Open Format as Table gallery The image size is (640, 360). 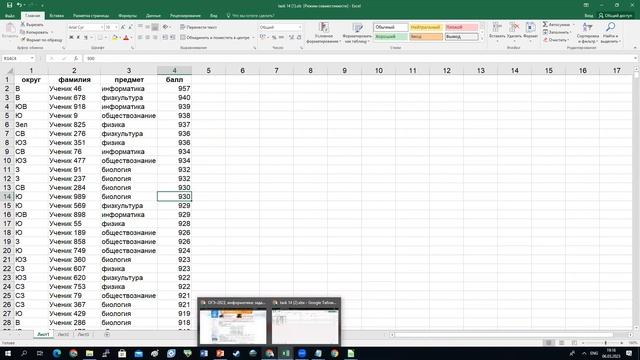pos(357,33)
